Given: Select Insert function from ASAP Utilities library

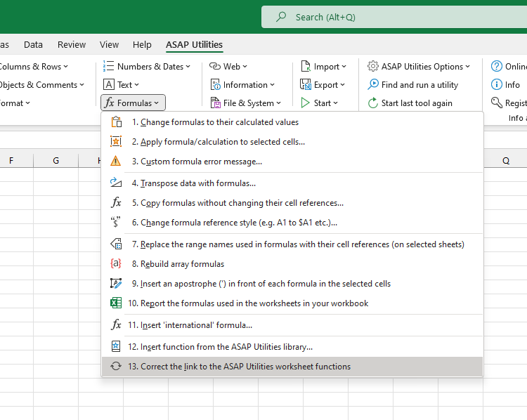Looking at the screenshot, I should [x=292, y=346].
